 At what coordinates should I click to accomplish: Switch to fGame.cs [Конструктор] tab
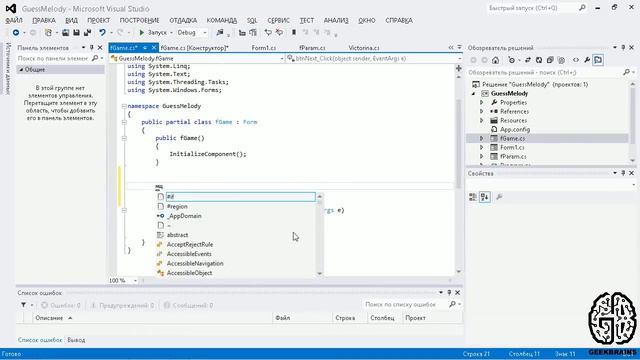pyautogui.click(x=194, y=48)
